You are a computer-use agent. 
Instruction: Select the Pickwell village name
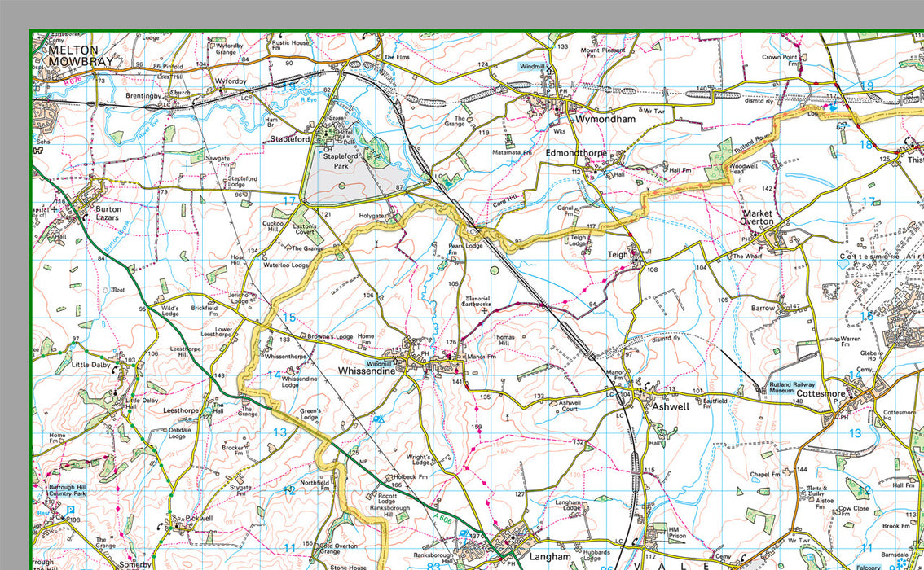pyautogui.click(x=199, y=518)
